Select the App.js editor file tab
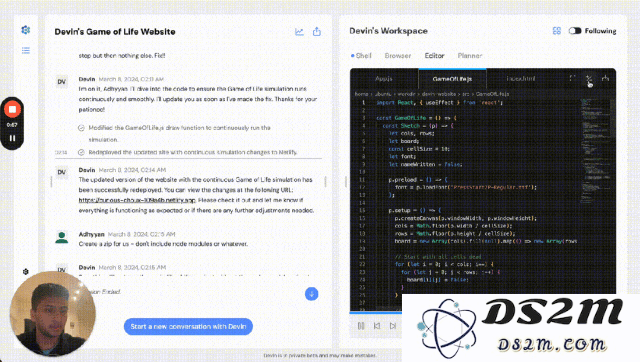Image resolution: width=640 pixels, height=362 pixels. 384,78
